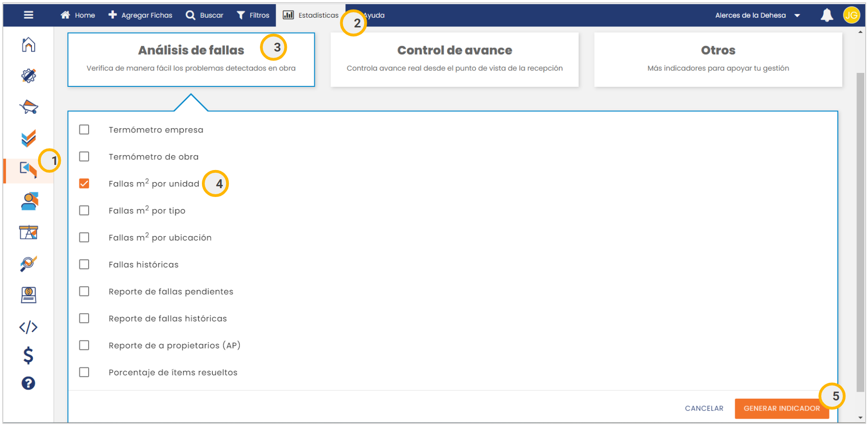Click the house icon in the sidebar
This screenshot has height=426, width=868.
28,45
